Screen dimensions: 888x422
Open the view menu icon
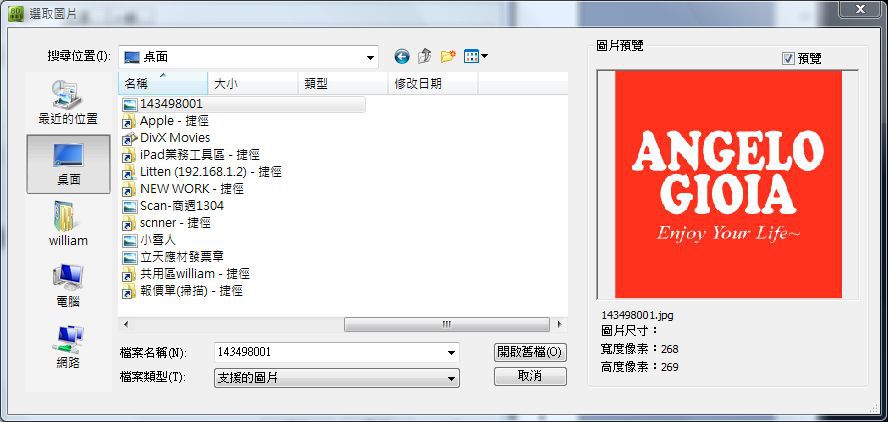point(471,56)
